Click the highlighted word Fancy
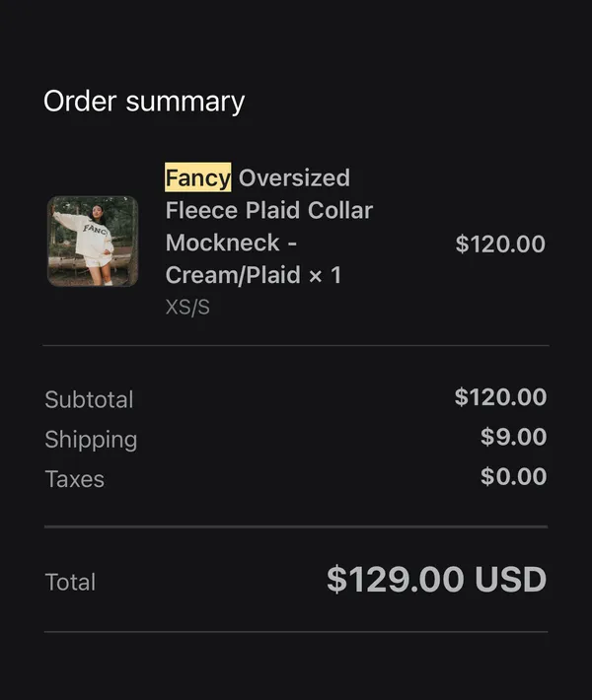This screenshot has width=592, height=700. (x=198, y=177)
